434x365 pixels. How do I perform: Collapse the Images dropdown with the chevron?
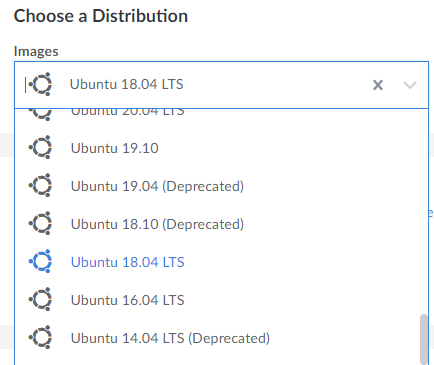(410, 85)
